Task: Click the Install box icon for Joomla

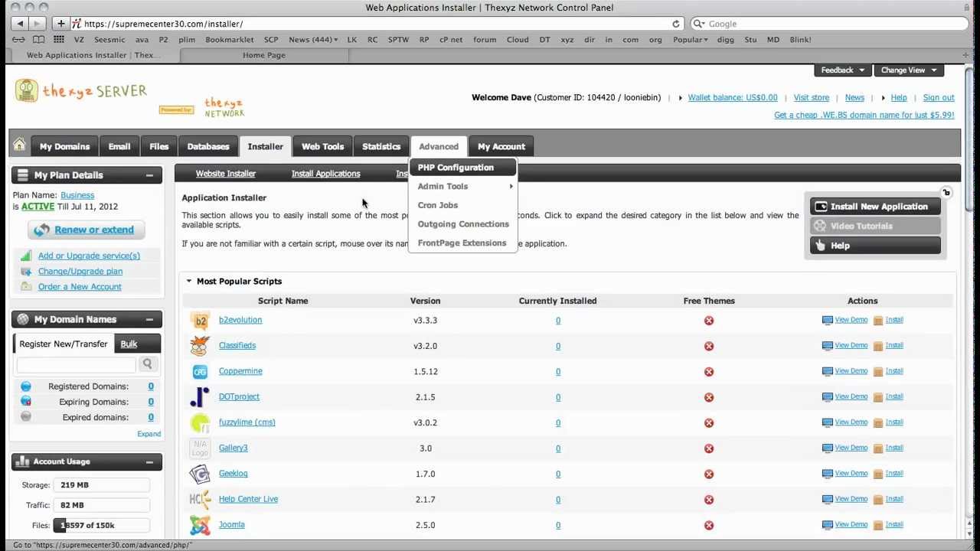Action: [878, 525]
